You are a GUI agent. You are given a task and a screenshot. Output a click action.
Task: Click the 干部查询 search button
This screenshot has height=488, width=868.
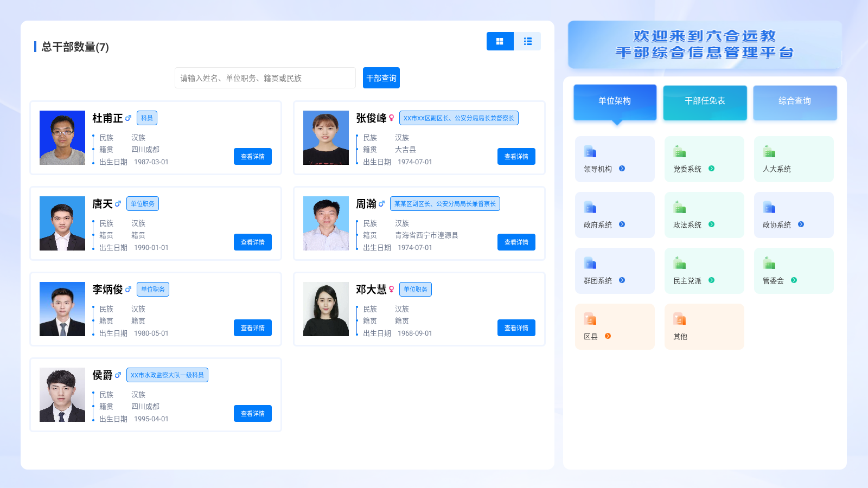(x=381, y=78)
